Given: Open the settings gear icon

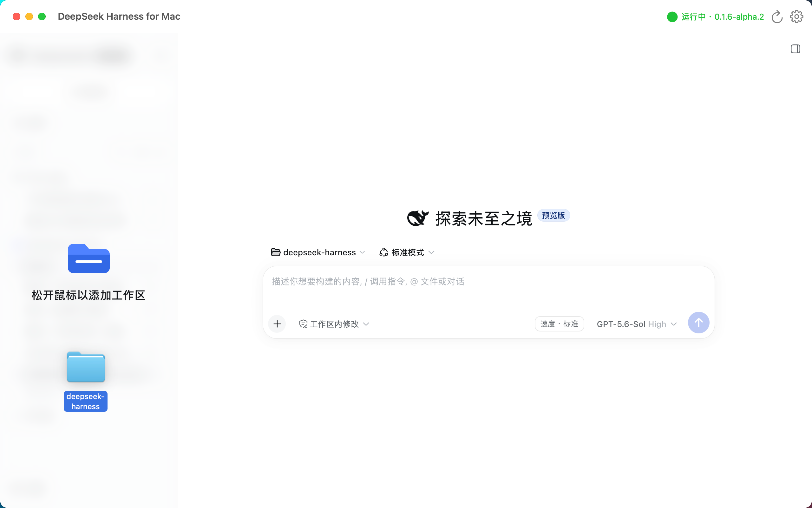Looking at the screenshot, I should 796,17.
